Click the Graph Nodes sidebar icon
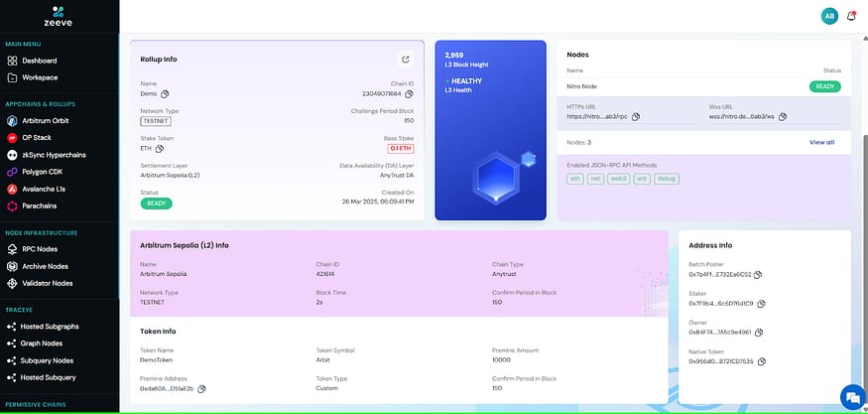 [12, 344]
